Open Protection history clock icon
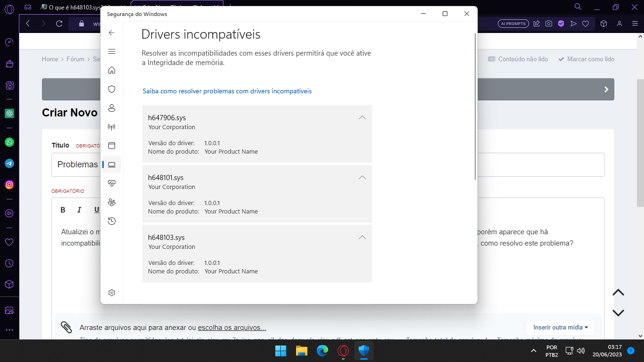644x362 pixels. pos(112,221)
